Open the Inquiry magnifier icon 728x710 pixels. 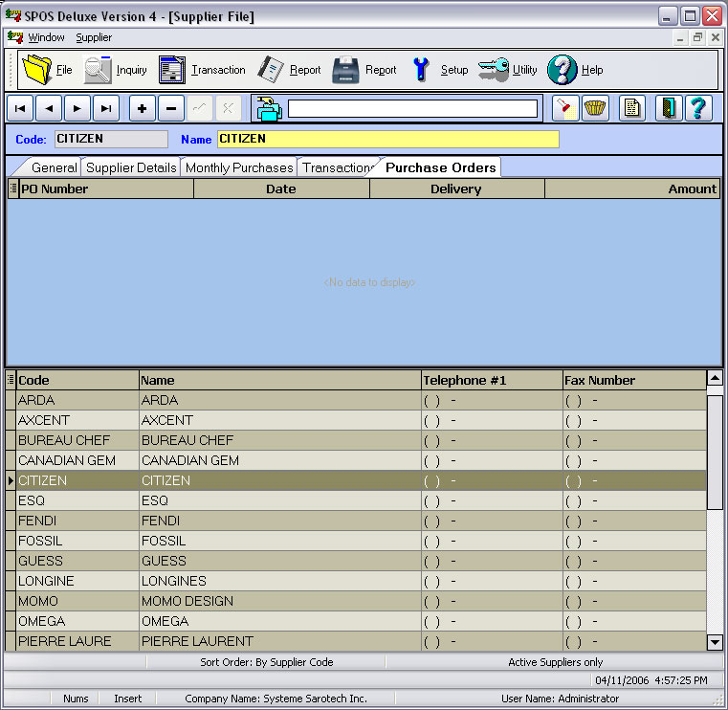coord(98,70)
